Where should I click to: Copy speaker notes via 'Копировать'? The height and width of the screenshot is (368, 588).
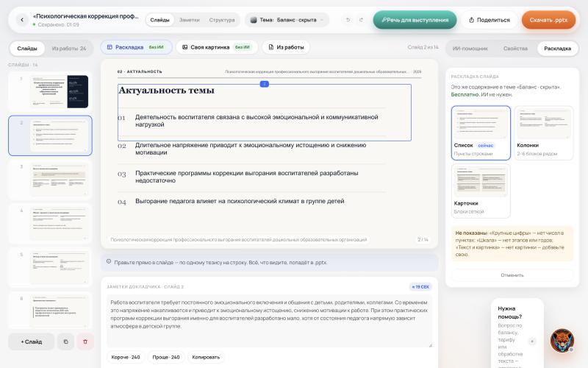pos(206,357)
